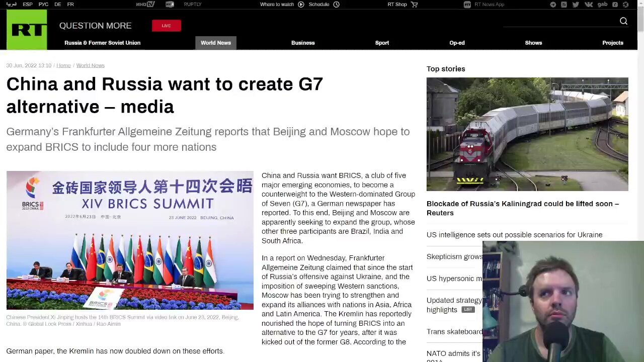Open the Twitter social icon
Screen dimensions: 644x362
point(576,5)
